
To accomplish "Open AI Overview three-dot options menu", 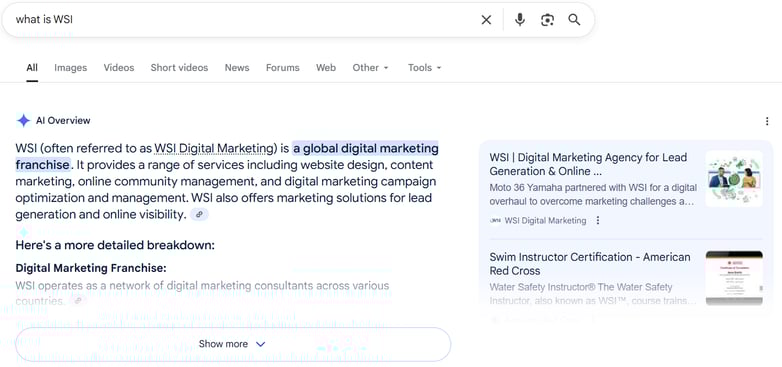I will [767, 121].
